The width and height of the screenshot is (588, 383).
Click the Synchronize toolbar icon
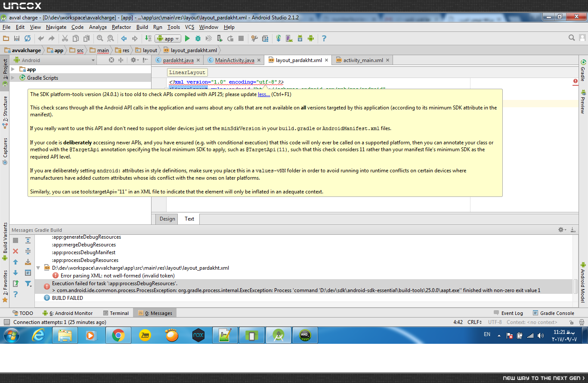coord(28,38)
